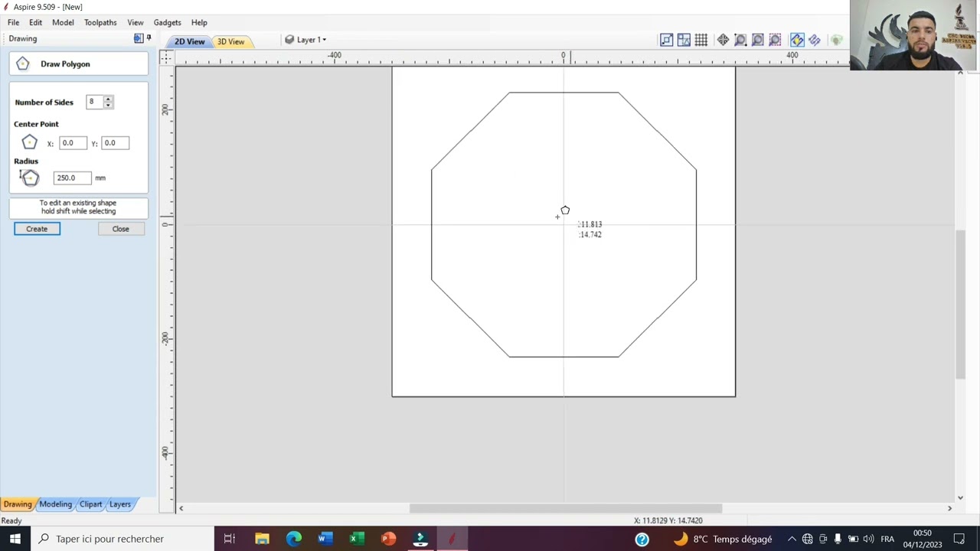Open the Help menu
980x551 pixels.
tap(199, 22)
